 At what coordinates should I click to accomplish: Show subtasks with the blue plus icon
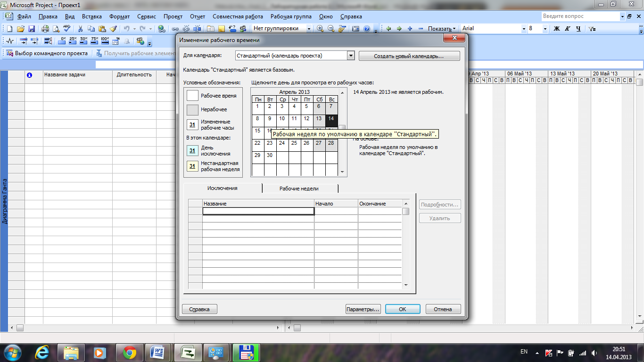click(410, 29)
